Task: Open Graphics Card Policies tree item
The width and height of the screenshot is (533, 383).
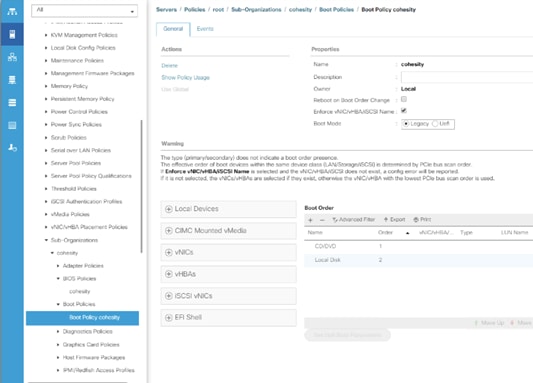Action: pyautogui.click(x=91, y=345)
